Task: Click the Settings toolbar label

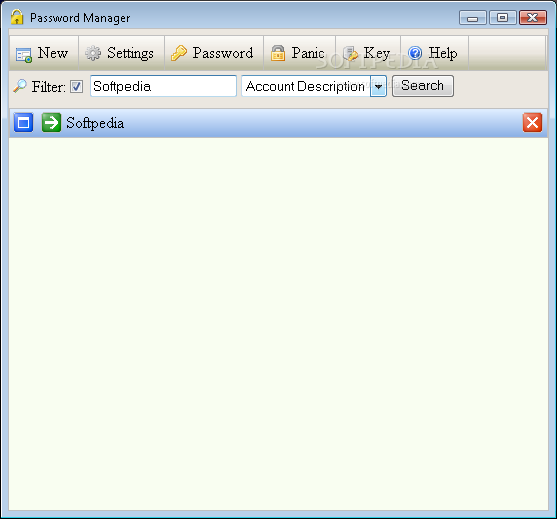Action: pyautogui.click(x=130, y=54)
